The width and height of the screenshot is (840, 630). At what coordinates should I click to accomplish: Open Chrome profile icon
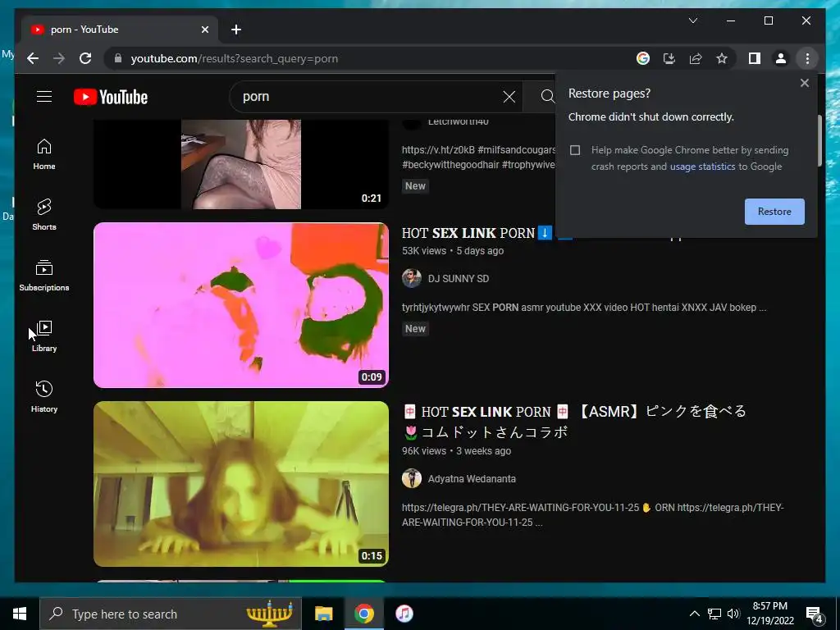pyautogui.click(x=781, y=58)
